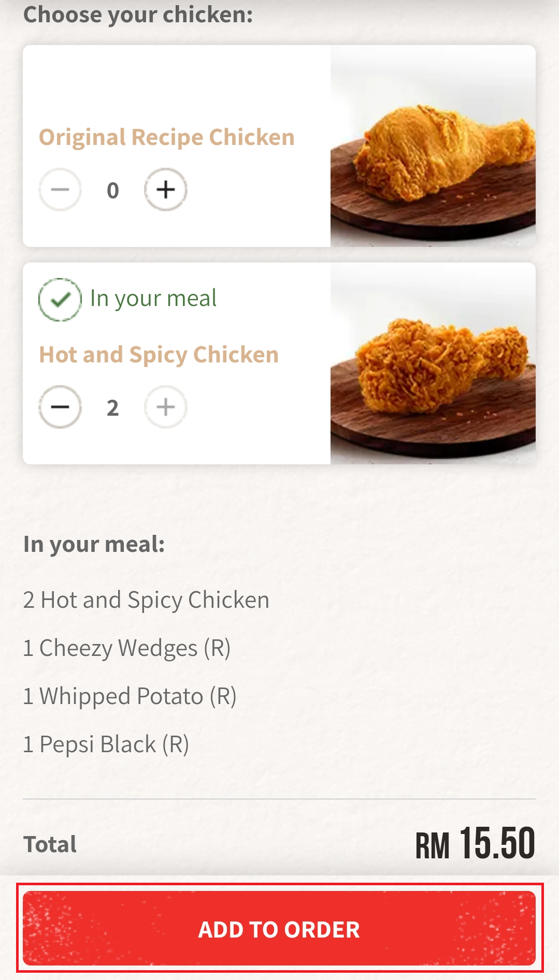Viewport: 559px width, 980px height.
Task: Click '1 Pepsi Black (R)' meal item
Action: (x=106, y=744)
